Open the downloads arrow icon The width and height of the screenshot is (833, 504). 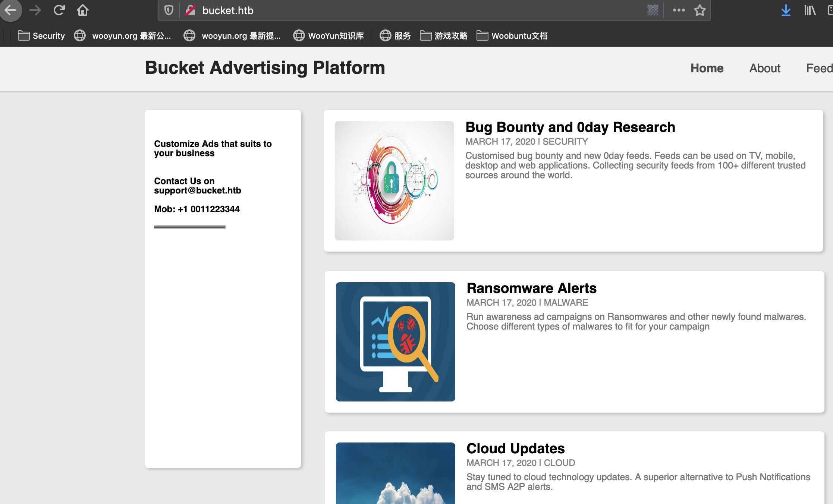[786, 10]
